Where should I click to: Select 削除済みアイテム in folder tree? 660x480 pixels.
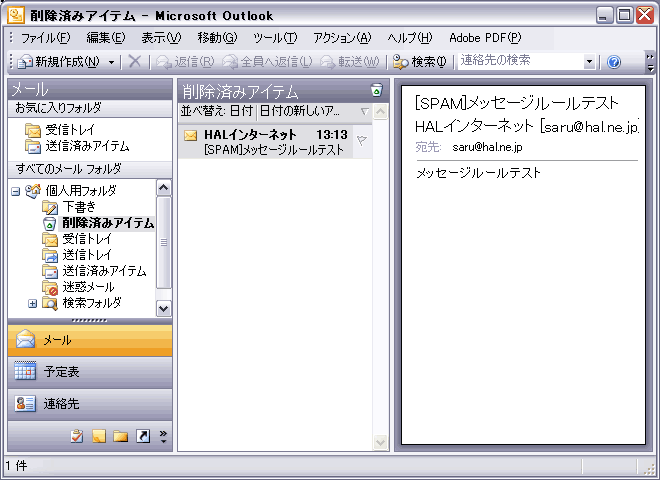click(x=98, y=223)
